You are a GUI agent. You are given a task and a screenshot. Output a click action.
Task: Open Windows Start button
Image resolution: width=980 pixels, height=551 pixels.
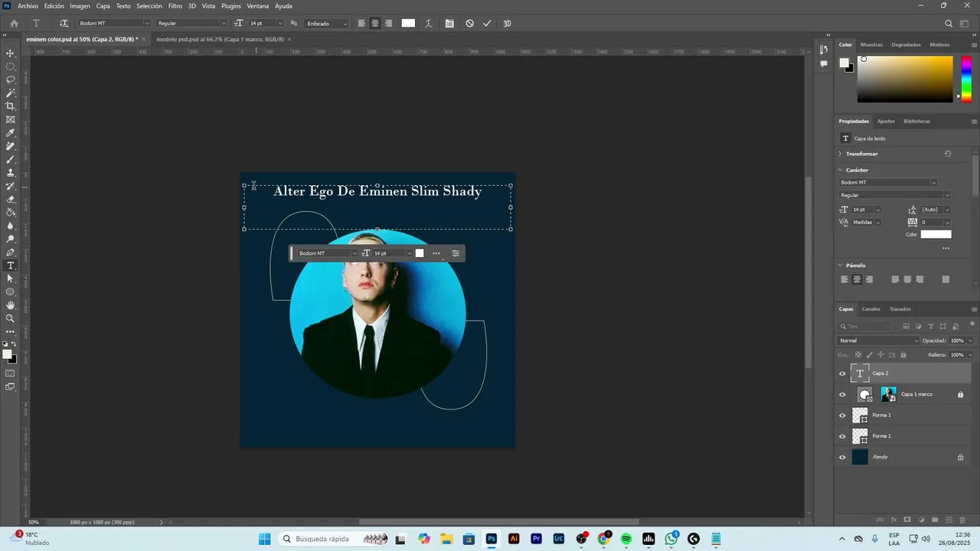click(x=264, y=539)
